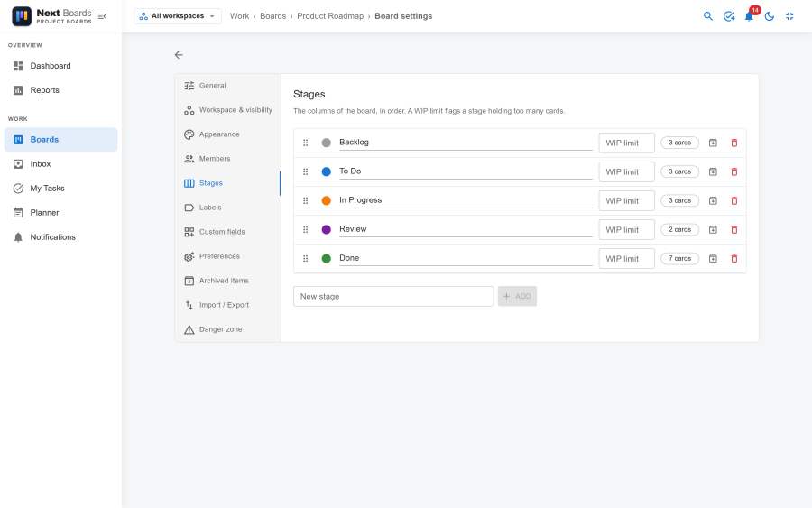The image size is (812, 508).
Task: Open the General settings tab
Action: (x=228, y=86)
